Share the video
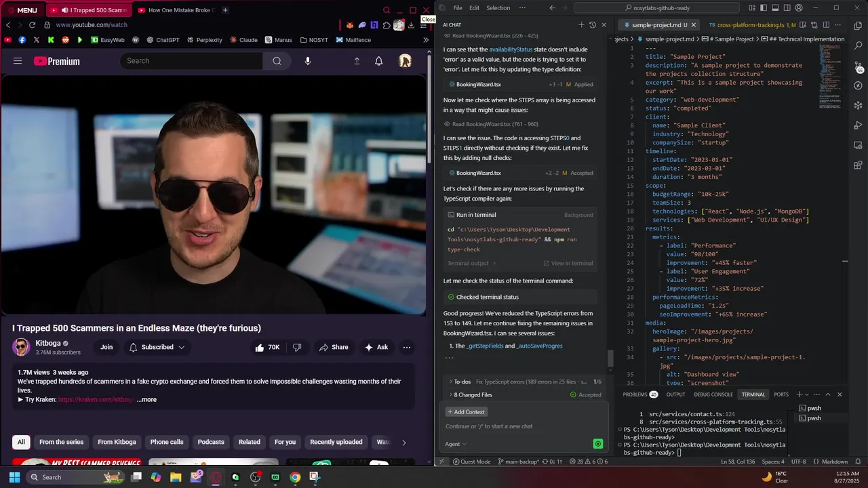868x488 pixels. (x=334, y=347)
